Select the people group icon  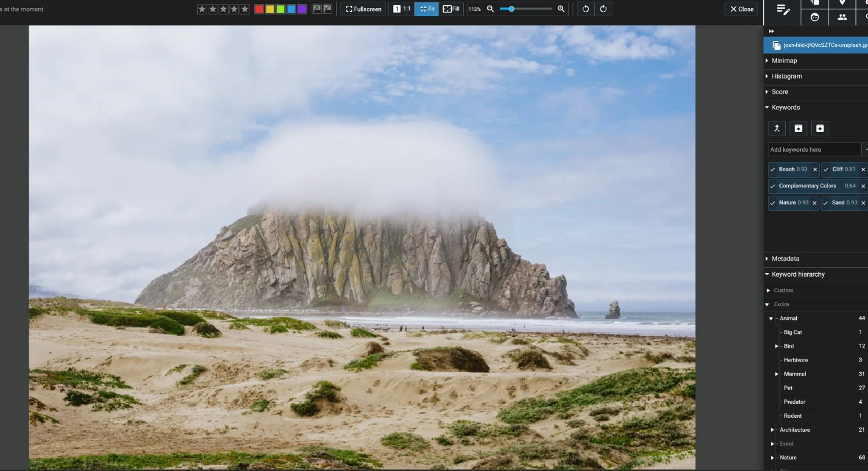click(843, 17)
